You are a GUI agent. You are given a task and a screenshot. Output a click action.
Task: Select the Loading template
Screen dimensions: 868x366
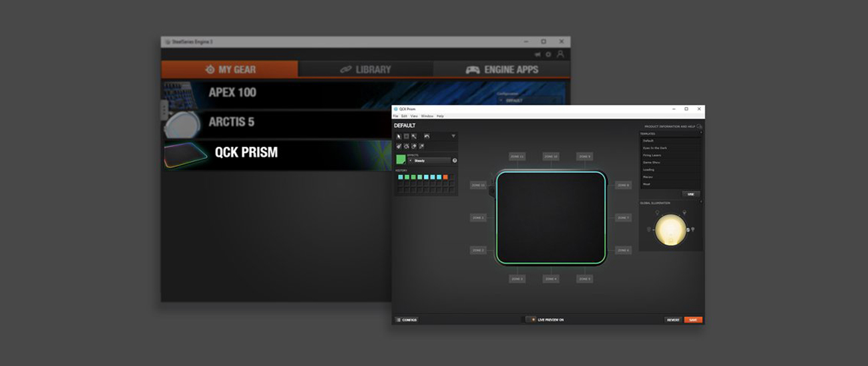[670, 170]
